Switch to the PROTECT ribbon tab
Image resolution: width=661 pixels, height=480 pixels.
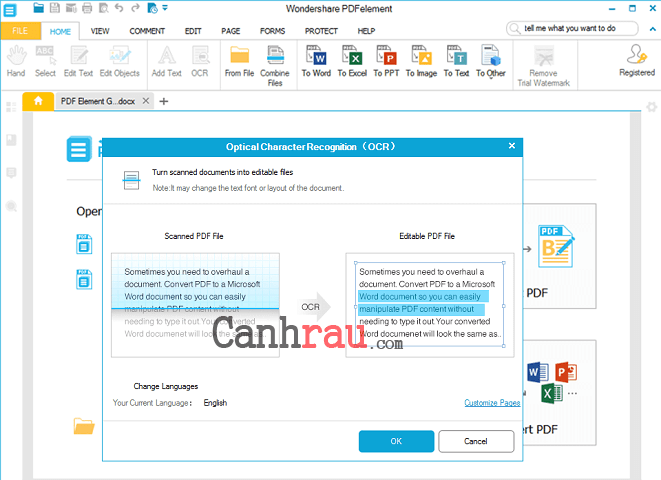321,31
